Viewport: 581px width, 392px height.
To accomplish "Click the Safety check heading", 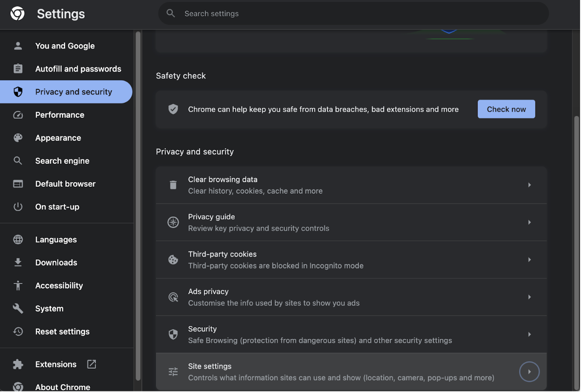I will click(181, 75).
